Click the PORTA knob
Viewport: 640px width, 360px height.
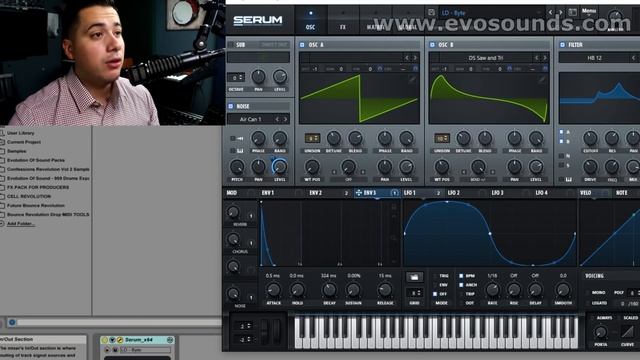point(600,332)
